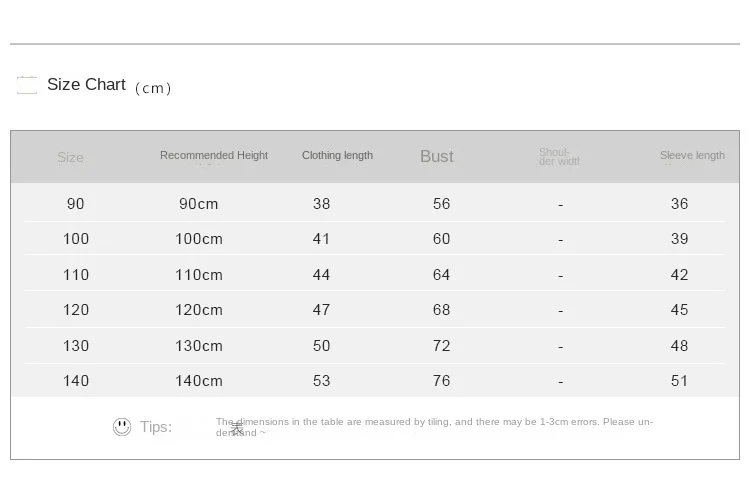The image size is (750, 503).
Task: Click sleeve length value 51
Action: pos(680,381)
